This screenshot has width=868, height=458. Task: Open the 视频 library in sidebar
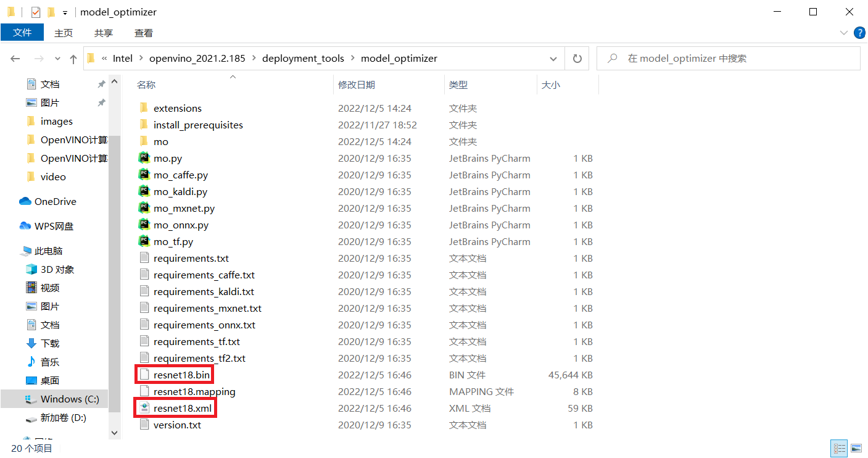[x=43, y=288]
